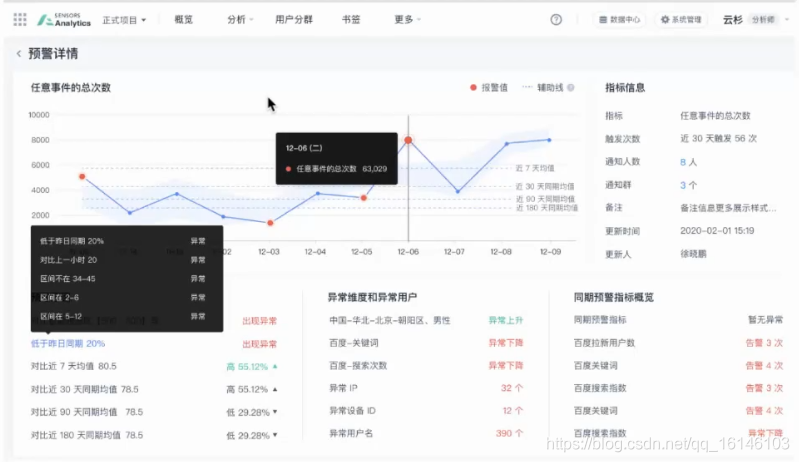Toggle the 报警值 legend item
This screenshot has height=462, width=799.
click(x=489, y=88)
